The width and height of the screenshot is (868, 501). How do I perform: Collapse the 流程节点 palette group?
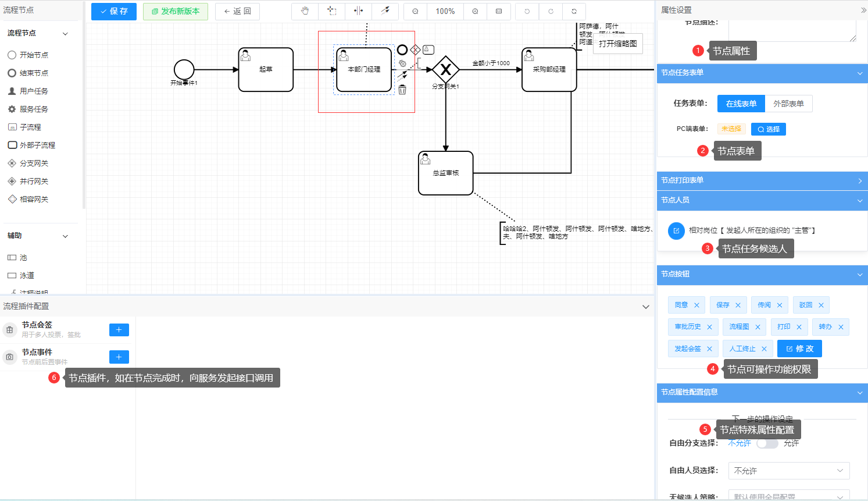coord(65,34)
